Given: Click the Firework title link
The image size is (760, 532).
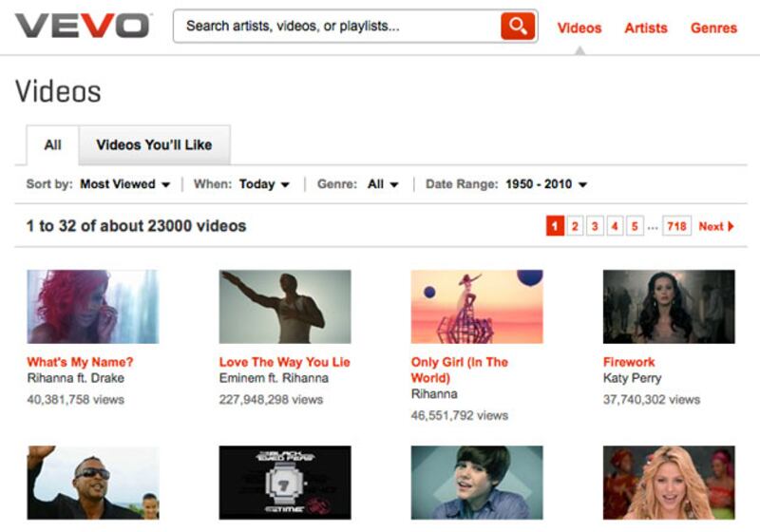Looking at the screenshot, I should tap(629, 362).
